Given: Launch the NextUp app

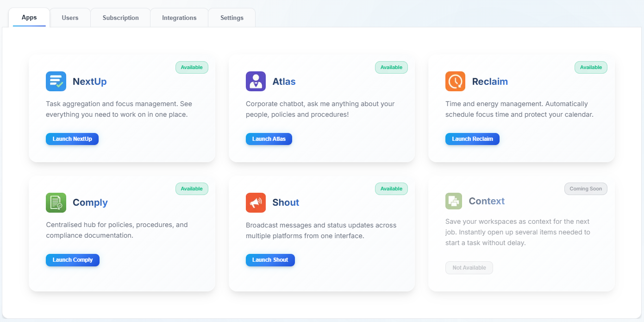Looking at the screenshot, I should pos(72,139).
